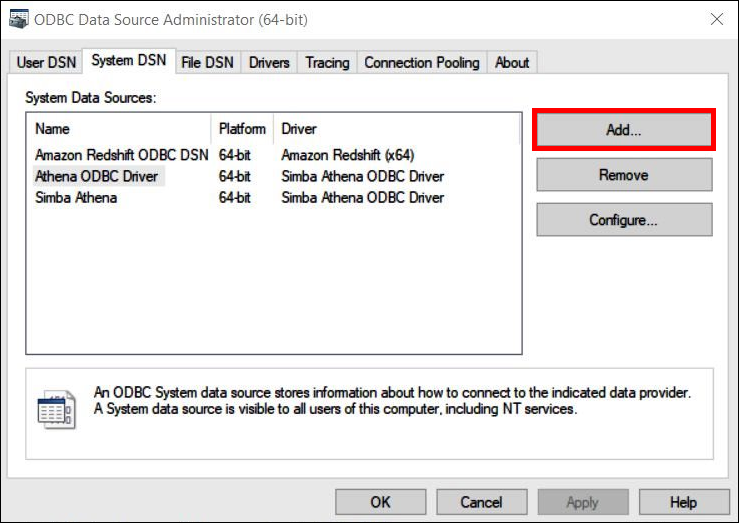Open Configure... for selected data source
Screen dimensions: 739x523
[623, 220]
